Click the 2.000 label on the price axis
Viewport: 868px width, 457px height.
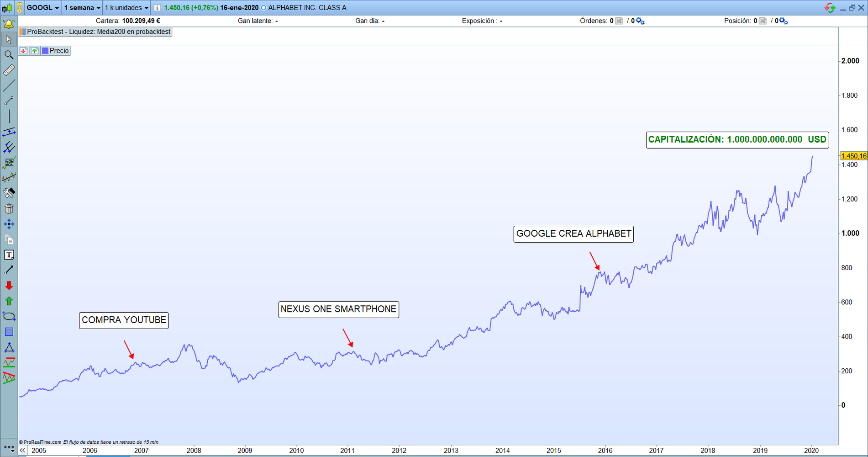click(850, 61)
